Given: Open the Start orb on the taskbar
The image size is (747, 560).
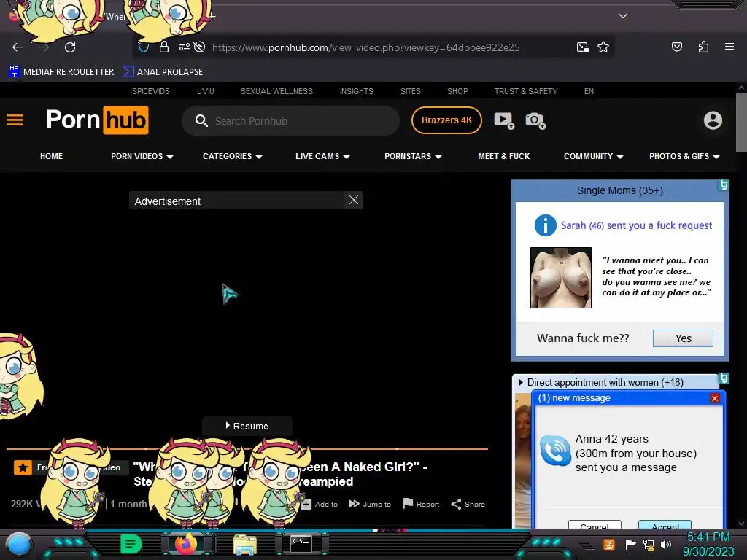Looking at the screenshot, I should pyautogui.click(x=18, y=544).
